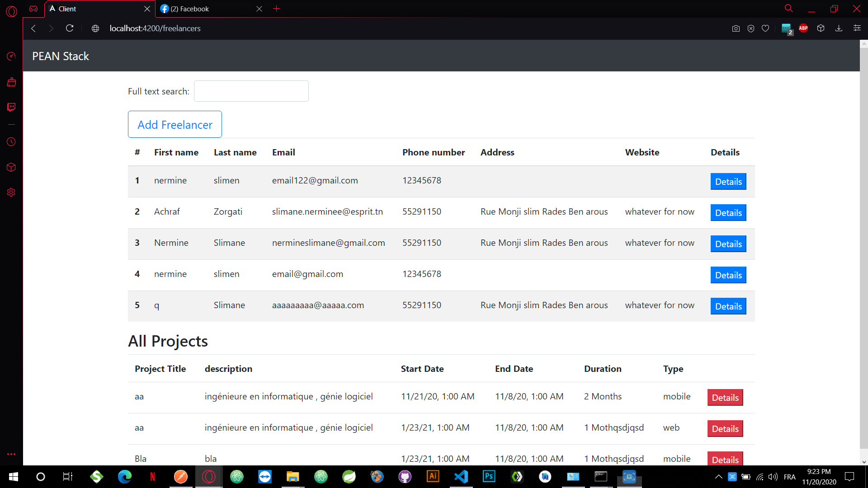
Task: Click the Twitch sidebar icon
Action: 11,107
